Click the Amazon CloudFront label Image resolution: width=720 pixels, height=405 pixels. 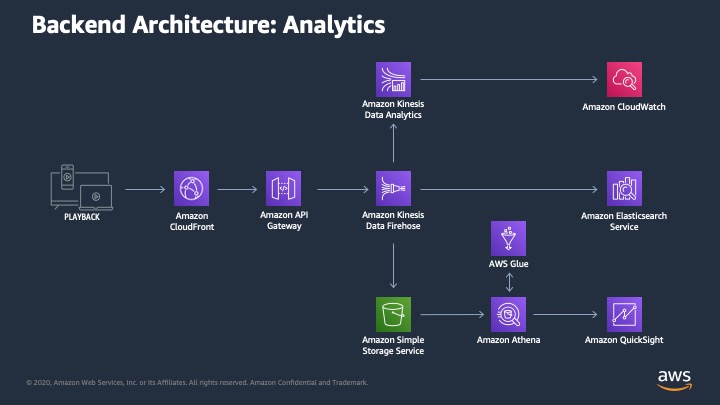pyautogui.click(x=192, y=221)
